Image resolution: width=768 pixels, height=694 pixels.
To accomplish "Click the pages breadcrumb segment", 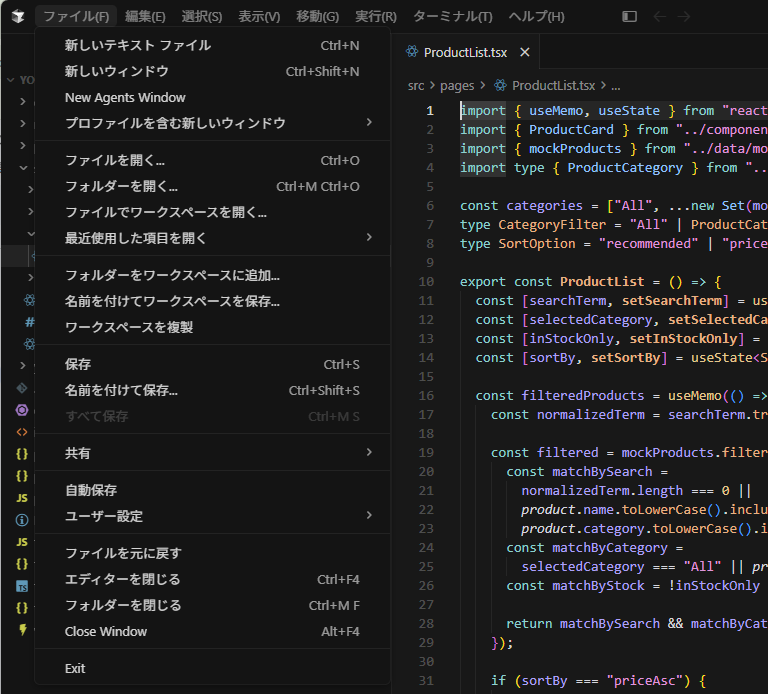I will click(457, 86).
